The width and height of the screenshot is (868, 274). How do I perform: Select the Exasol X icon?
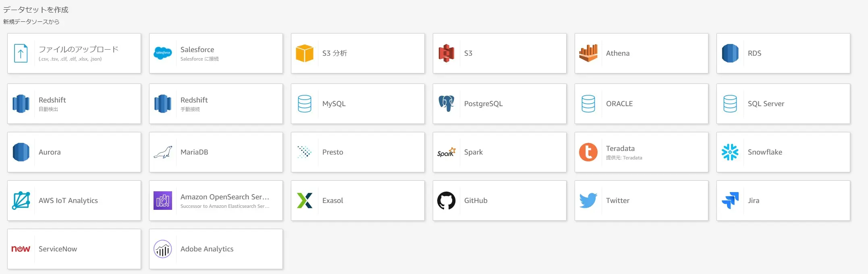[x=305, y=201]
